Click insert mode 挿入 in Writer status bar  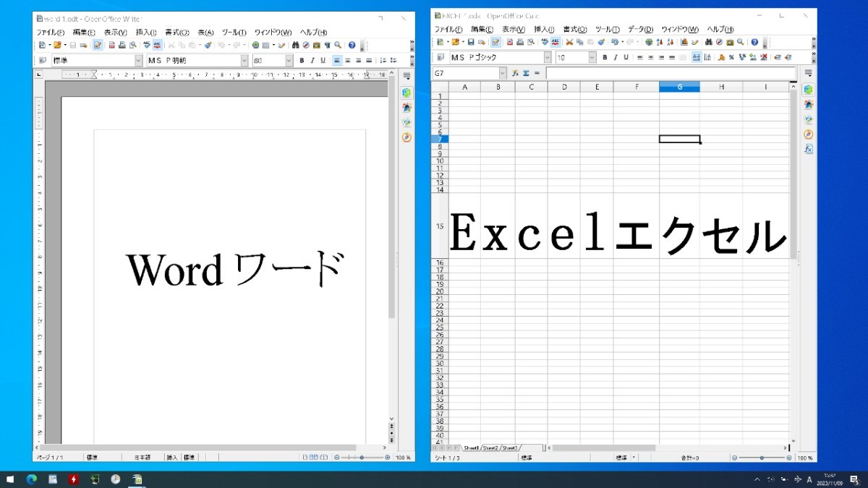[172, 458]
